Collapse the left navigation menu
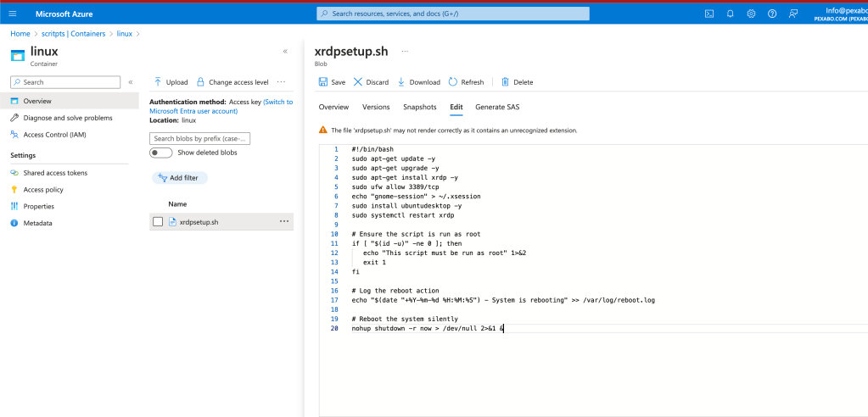The height and width of the screenshot is (417, 868). [x=131, y=82]
